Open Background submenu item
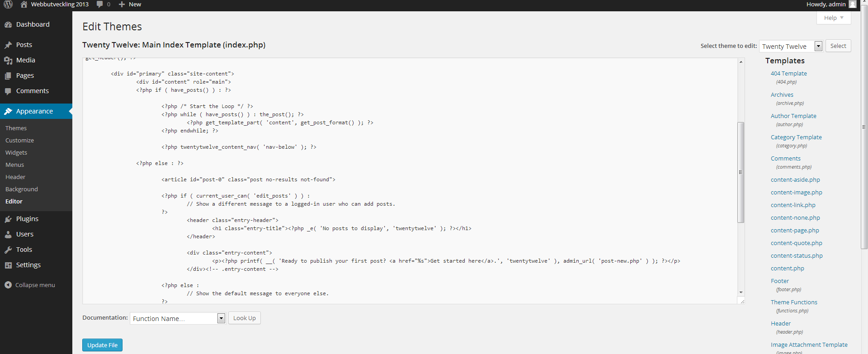Viewport: 868px width, 354px height. 22,189
